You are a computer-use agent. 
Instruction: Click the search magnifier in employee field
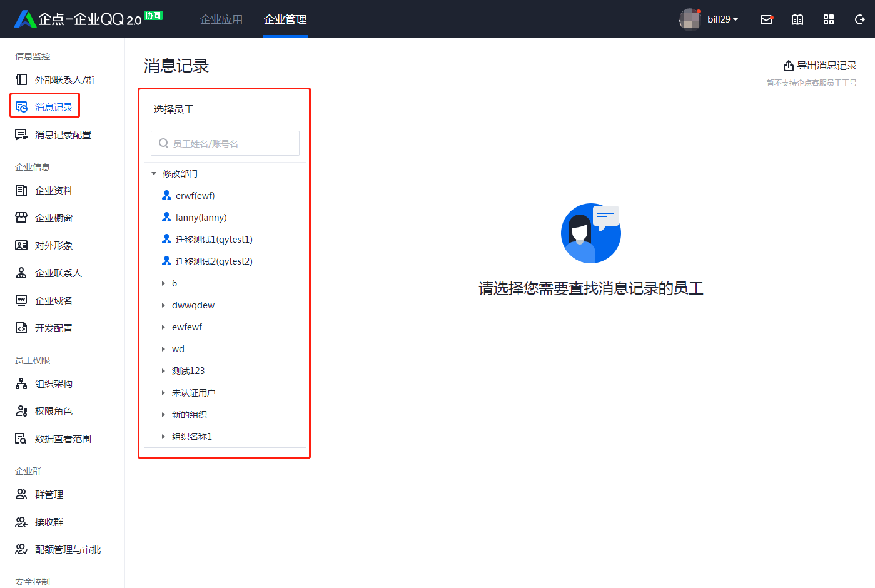164,143
